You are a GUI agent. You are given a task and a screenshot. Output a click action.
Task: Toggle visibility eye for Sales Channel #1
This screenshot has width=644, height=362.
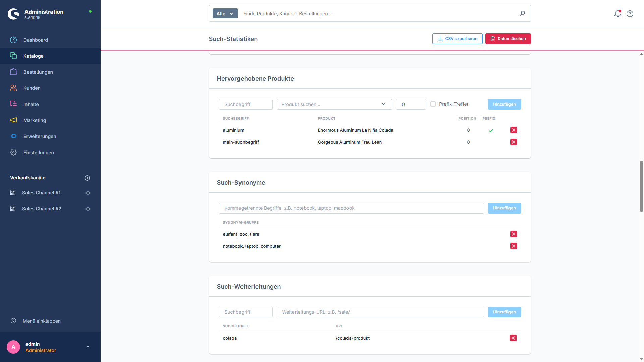88,193
